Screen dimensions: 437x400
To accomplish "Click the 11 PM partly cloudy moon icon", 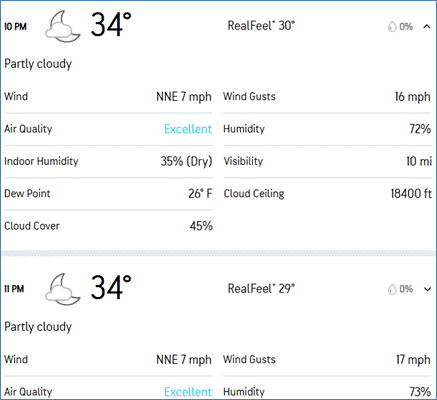I will click(x=63, y=289).
